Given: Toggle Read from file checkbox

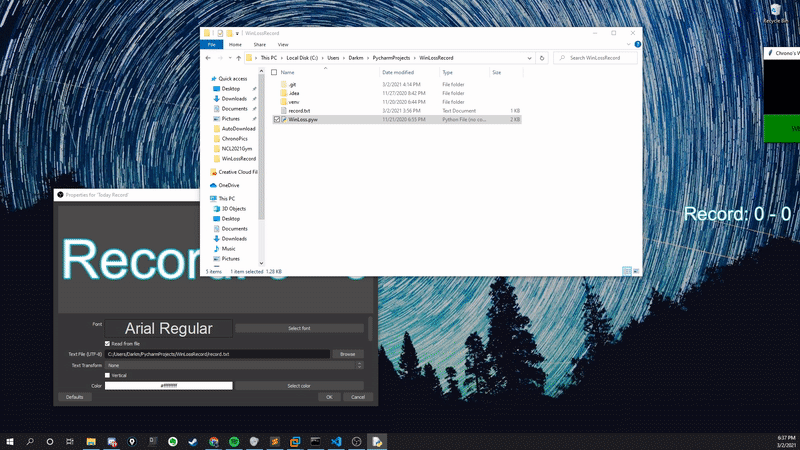Looking at the screenshot, I should [x=107, y=344].
